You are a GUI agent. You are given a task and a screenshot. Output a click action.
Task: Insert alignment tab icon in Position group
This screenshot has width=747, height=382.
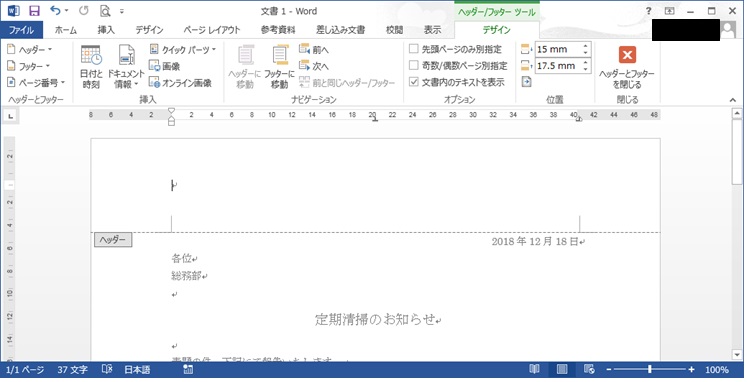(526, 82)
